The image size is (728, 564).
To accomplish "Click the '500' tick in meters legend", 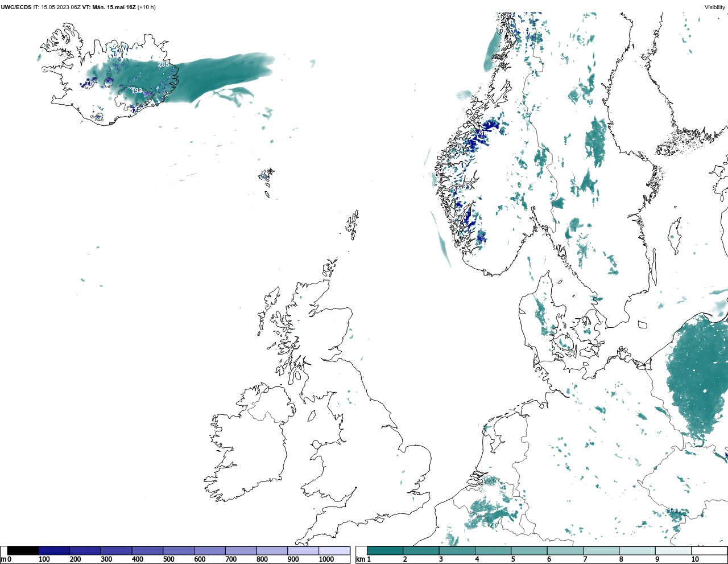I will pos(169,559).
